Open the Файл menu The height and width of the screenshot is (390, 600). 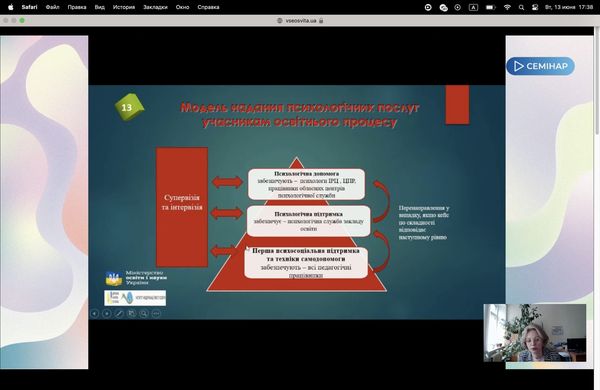click(x=52, y=7)
